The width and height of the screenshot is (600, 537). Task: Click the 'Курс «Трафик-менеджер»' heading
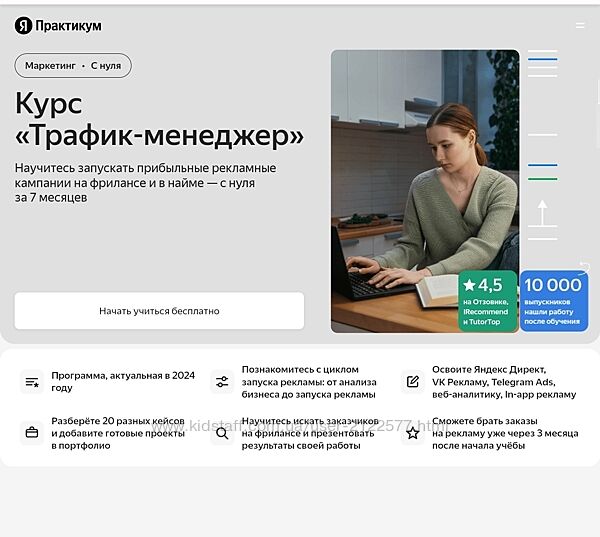tap(159, 119)
